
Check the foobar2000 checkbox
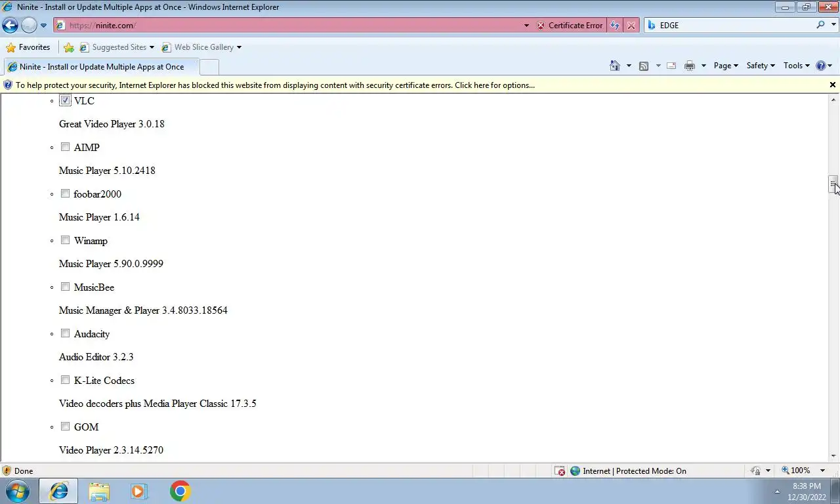click(65, 194)
